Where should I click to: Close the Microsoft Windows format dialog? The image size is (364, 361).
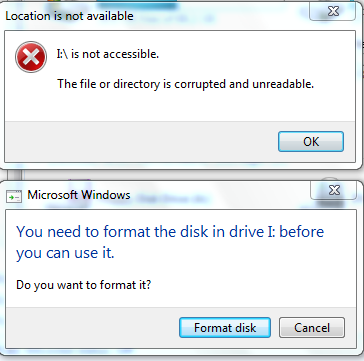333,190
